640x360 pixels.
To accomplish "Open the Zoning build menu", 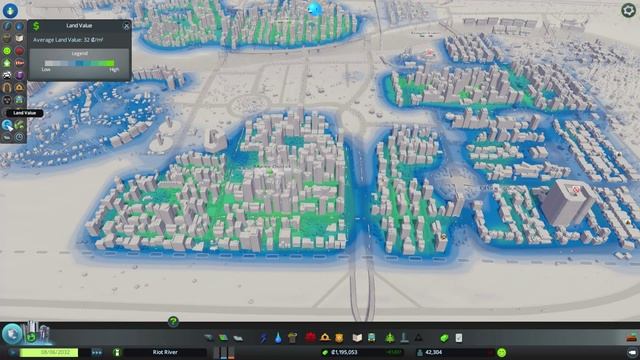I will pos(223,338).
